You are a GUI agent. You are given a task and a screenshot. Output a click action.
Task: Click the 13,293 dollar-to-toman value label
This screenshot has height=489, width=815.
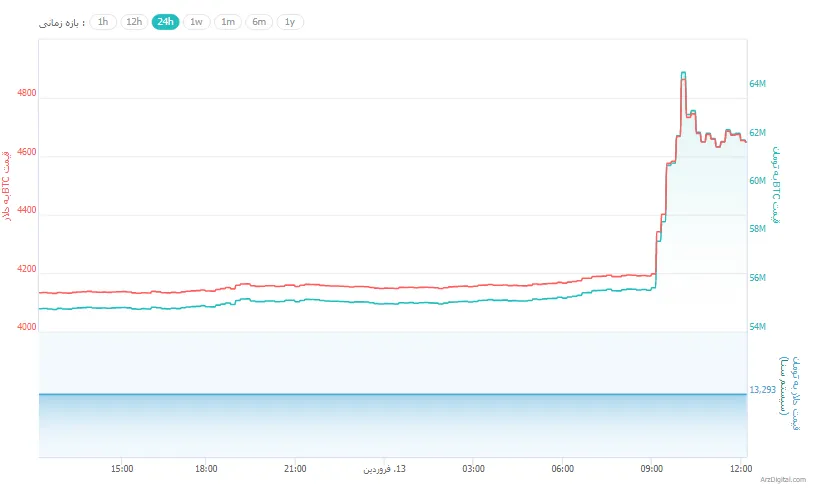[763, 390]
